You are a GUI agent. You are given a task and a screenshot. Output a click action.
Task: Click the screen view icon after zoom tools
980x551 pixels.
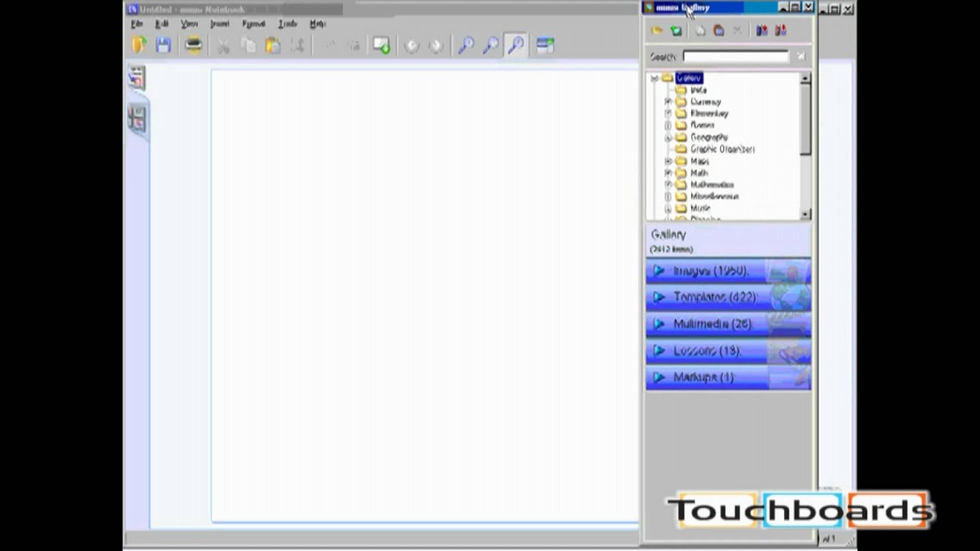[545, 46]
